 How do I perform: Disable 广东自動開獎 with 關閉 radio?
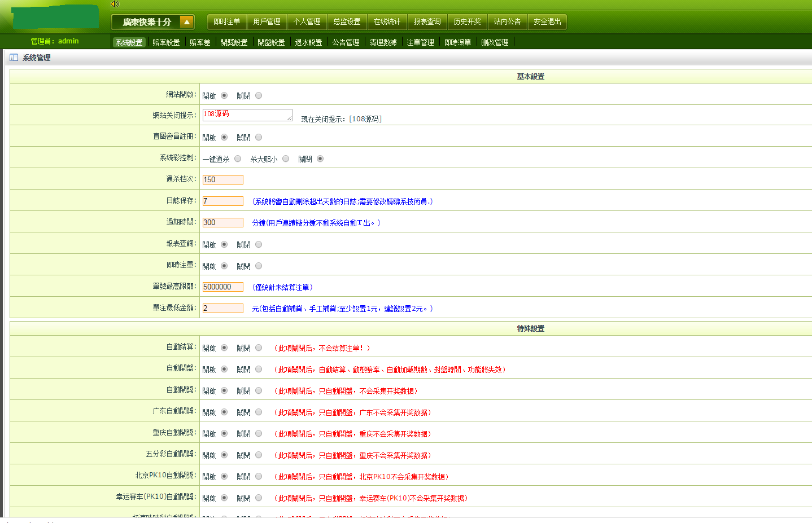click(258, 411)
